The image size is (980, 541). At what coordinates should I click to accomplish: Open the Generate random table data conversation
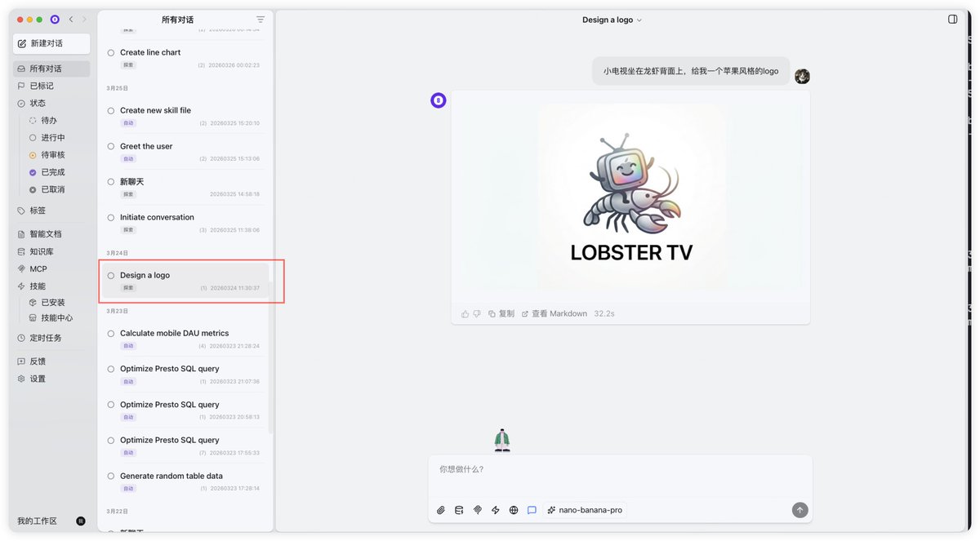tap(185, 481)
